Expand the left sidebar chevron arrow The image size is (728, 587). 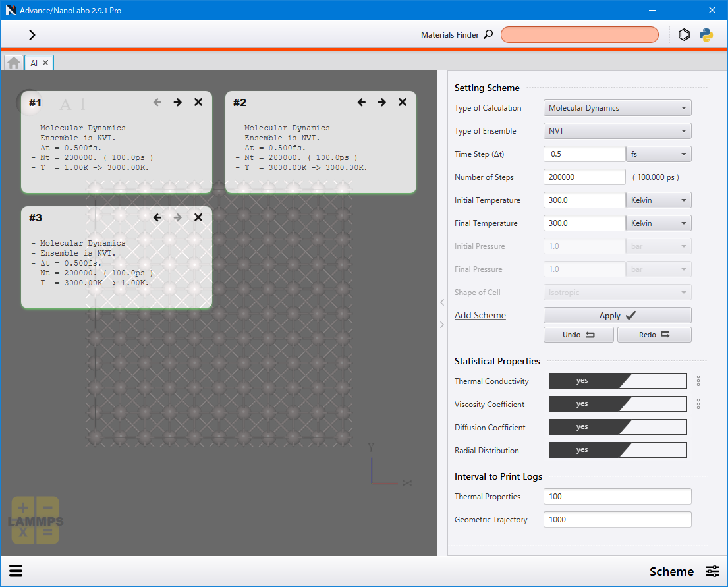tap(32, 35)
